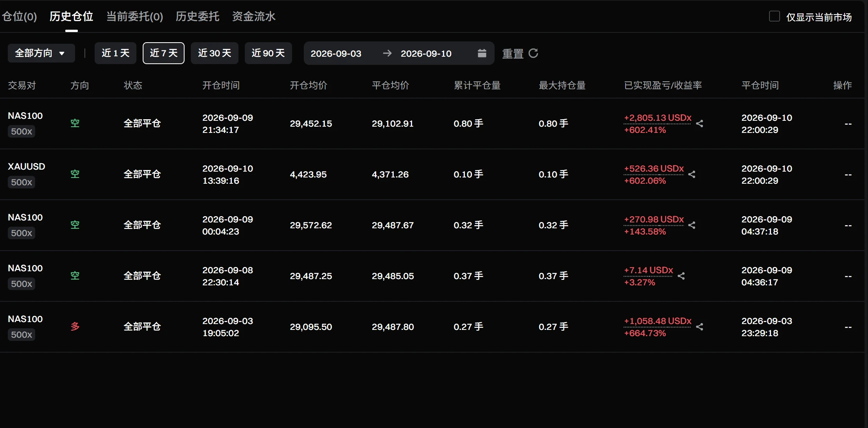868x428 pixels.
Task: Click the reset refresh arrow icon
Action: (533, 53)
